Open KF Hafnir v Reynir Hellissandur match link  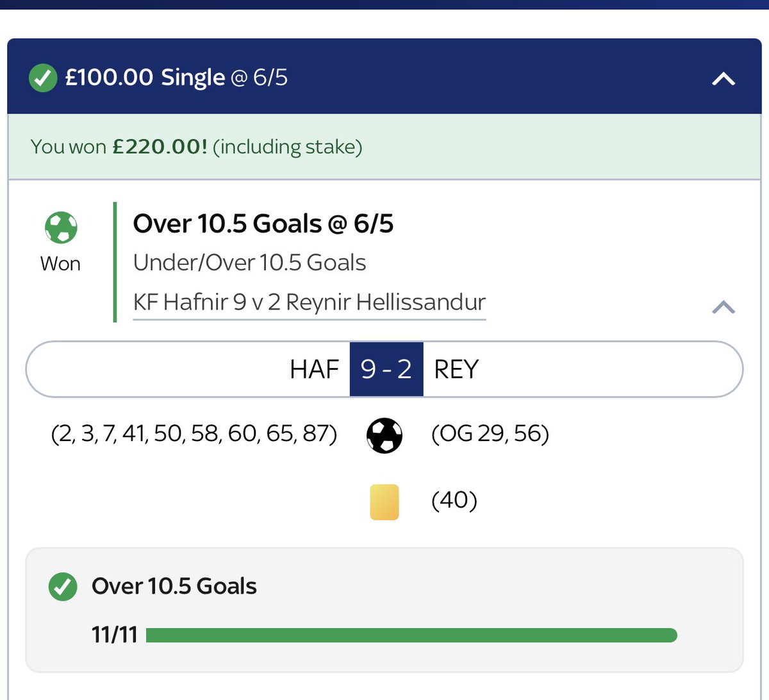tap(310, 302)
